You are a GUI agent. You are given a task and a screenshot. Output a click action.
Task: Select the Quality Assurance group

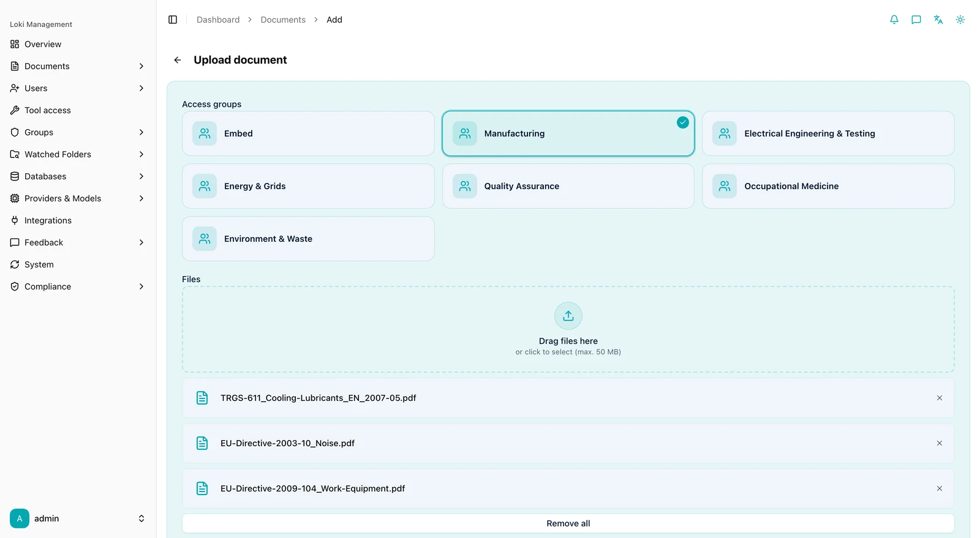[x=568, y=186]
